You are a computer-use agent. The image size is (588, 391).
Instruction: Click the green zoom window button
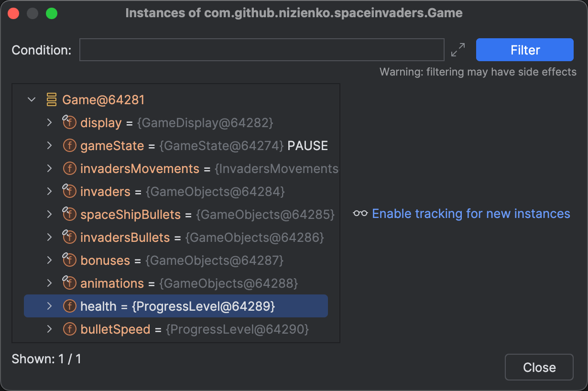point(52,13)
